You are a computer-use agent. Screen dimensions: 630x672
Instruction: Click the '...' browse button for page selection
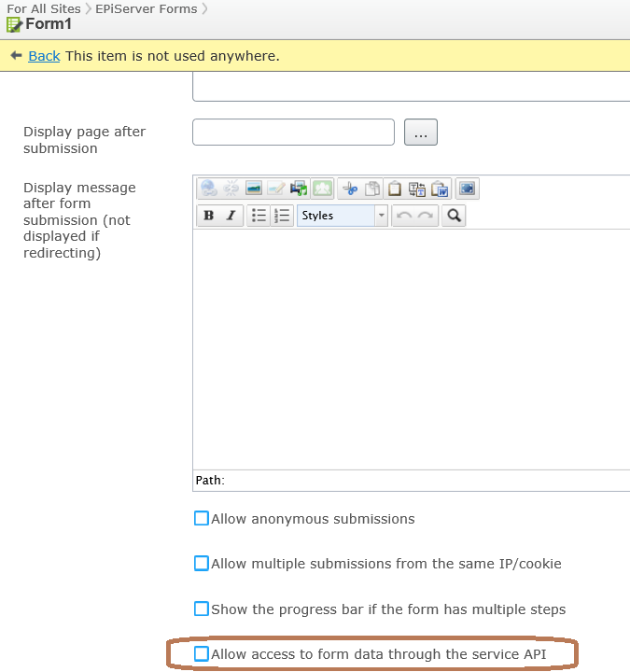[421, 133]
